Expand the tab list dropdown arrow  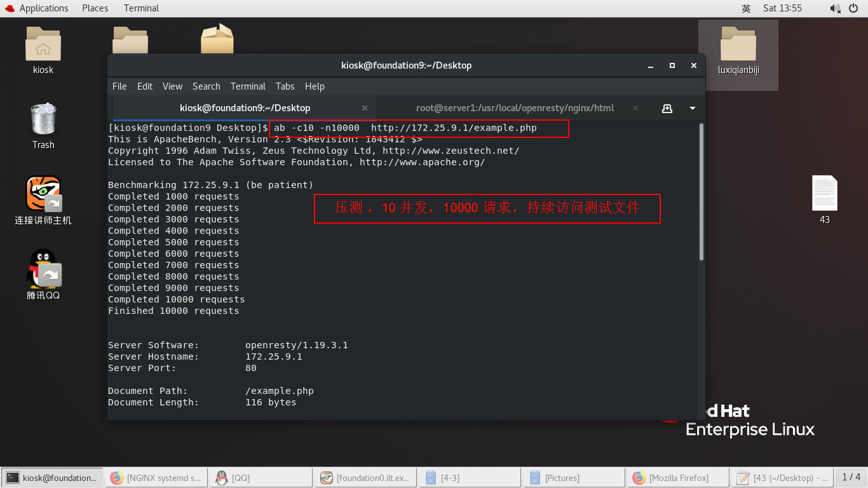click(693, 109)
